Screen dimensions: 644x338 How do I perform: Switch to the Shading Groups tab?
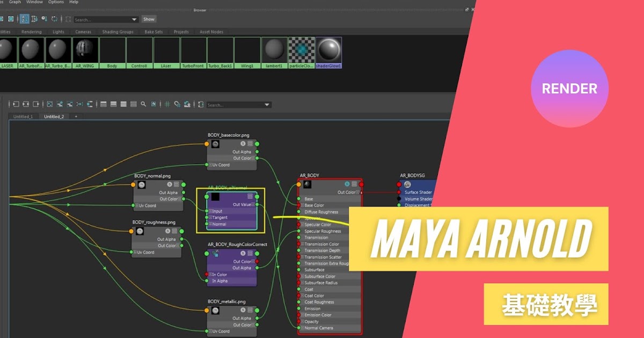click(118, 32)
